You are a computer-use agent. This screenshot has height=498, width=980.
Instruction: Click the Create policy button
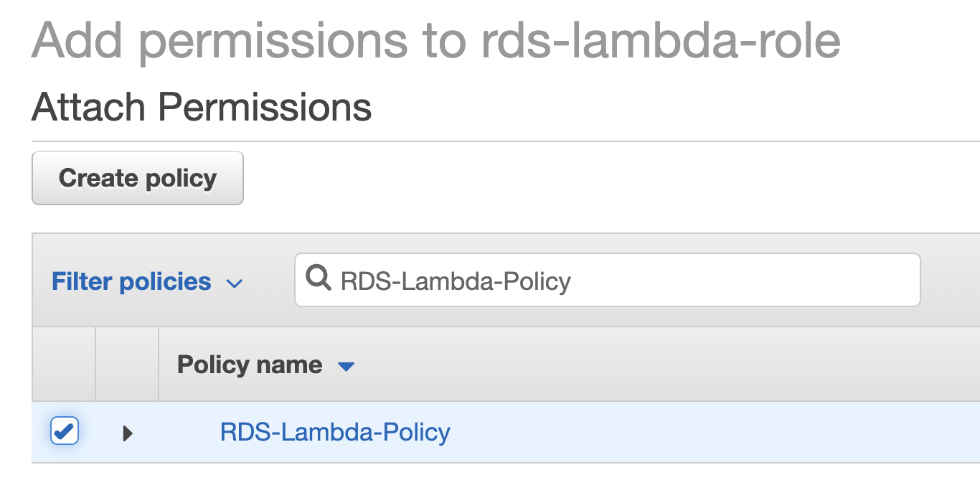pyautogui.click(x=138, y=178)
